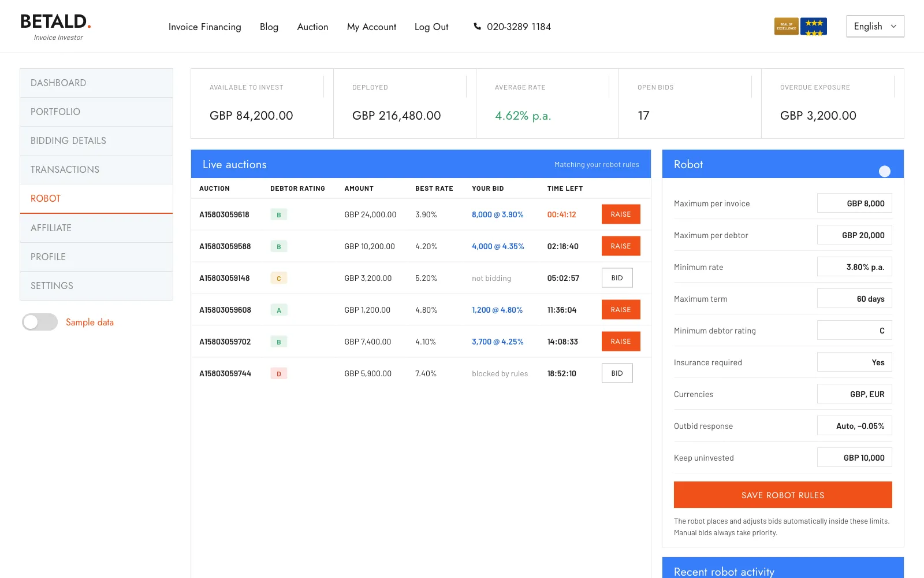Click the DEBTOR RATING column header
Image resolution: width=924 pixels, height=578 pixels.
tap(297, 188)
